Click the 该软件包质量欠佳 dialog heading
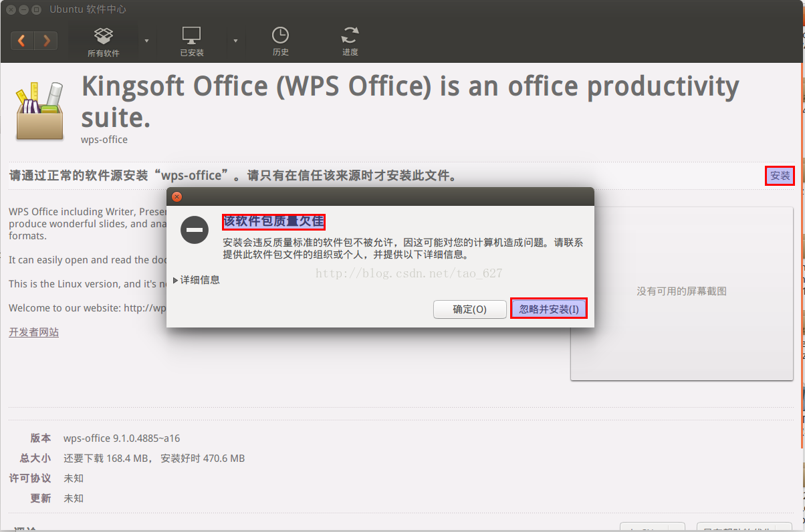Screen dimensions: 805x532 coord(273,221)
